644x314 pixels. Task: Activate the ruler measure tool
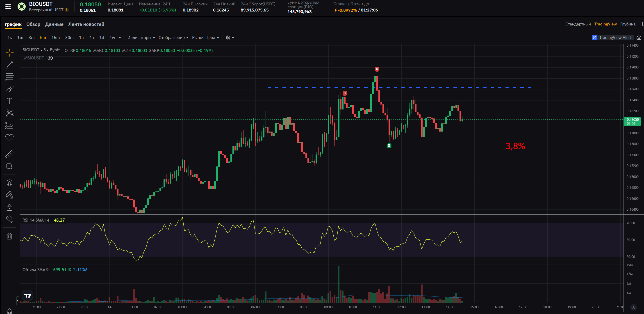click(x=9, y=154)
